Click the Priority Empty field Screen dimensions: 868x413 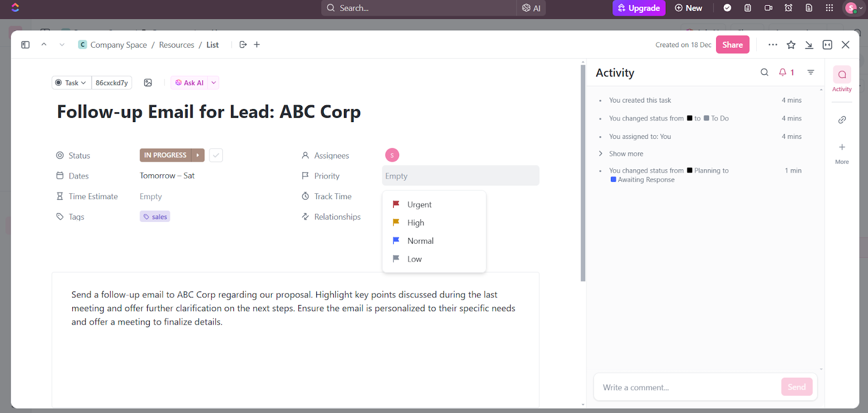tap(461, 176)
